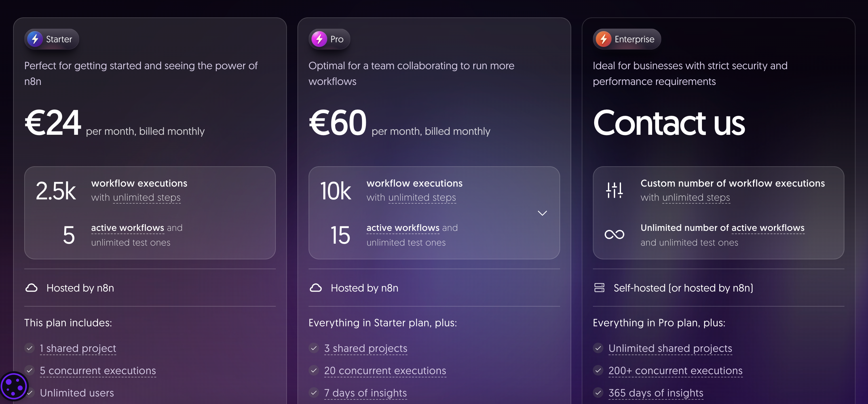
Task: Select the Enterprise plan badge
Action: 627,39
